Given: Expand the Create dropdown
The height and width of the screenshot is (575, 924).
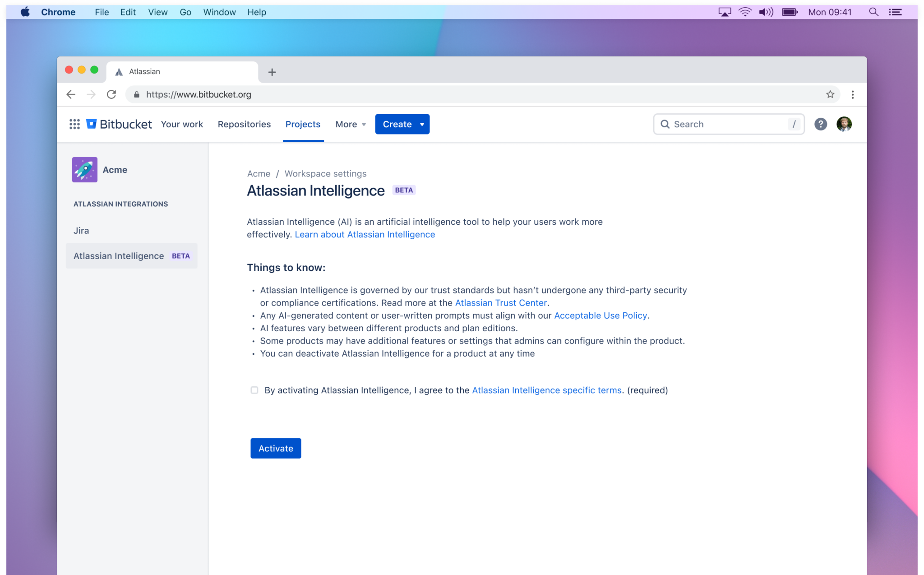Looking at the screenshot, I should 402,124.
